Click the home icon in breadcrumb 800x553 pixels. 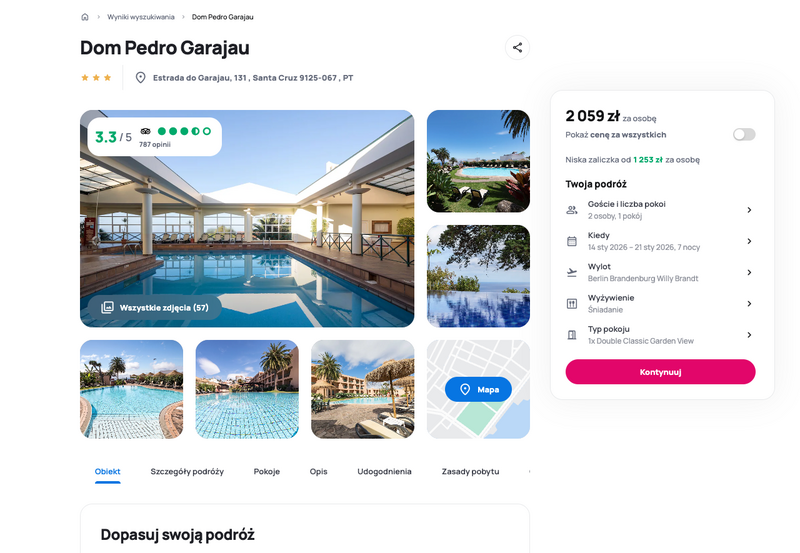click(85, 17)
